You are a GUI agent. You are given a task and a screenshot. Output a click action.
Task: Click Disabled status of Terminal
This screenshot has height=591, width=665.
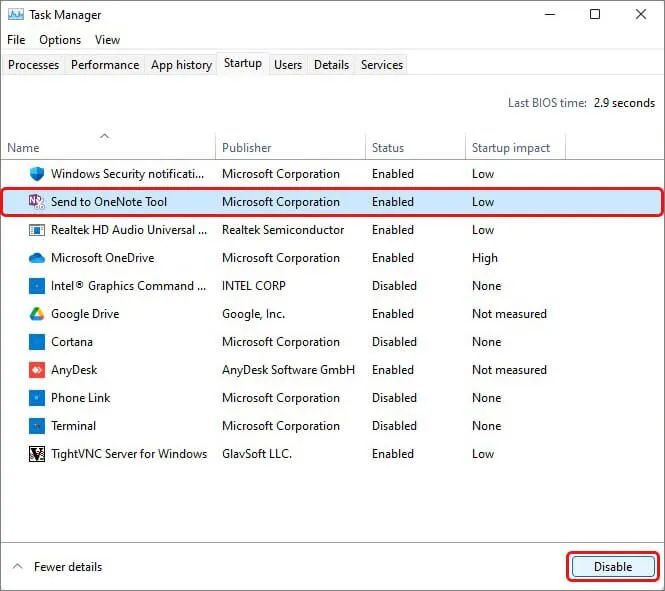click(x=394, y=426)
